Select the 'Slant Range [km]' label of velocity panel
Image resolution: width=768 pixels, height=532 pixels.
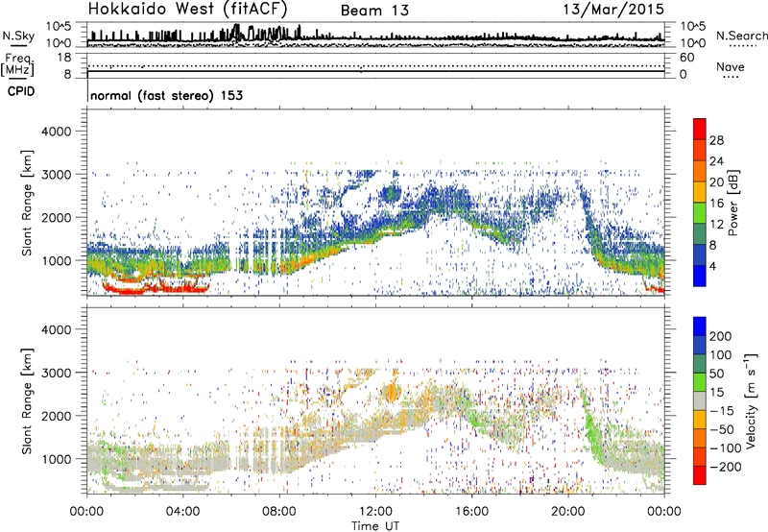point(27,401)
